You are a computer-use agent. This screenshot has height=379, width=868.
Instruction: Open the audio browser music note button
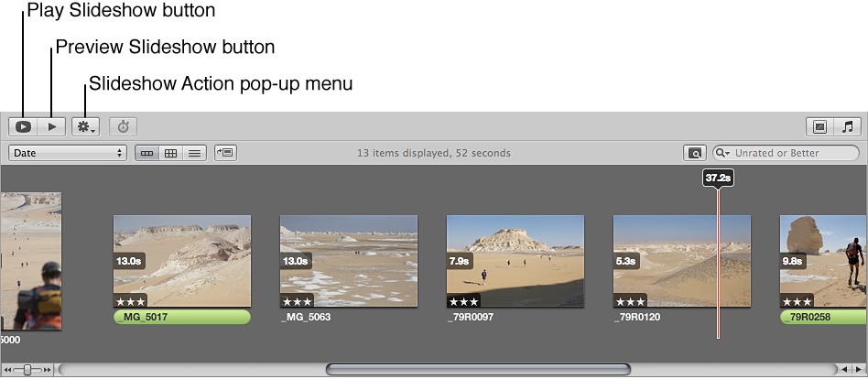[x=848, y=126]
